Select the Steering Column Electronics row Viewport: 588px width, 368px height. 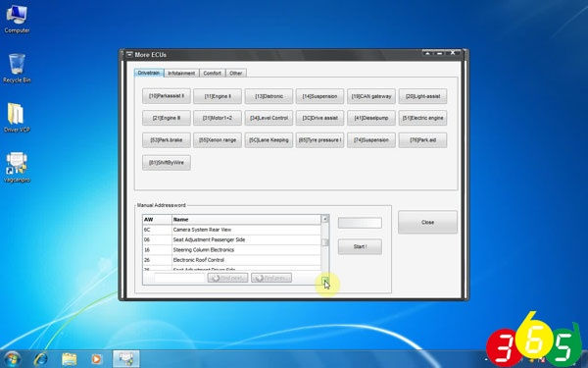point(231,249)
